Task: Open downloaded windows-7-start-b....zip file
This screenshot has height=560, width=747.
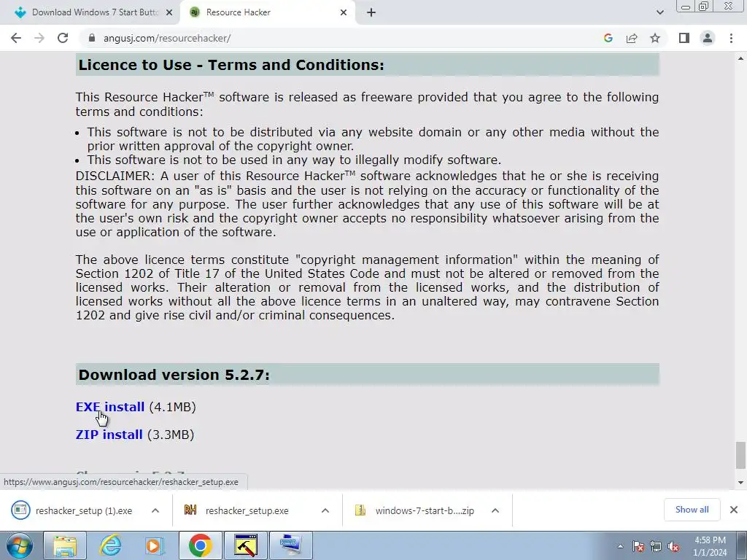Action: tap(414, 510)
